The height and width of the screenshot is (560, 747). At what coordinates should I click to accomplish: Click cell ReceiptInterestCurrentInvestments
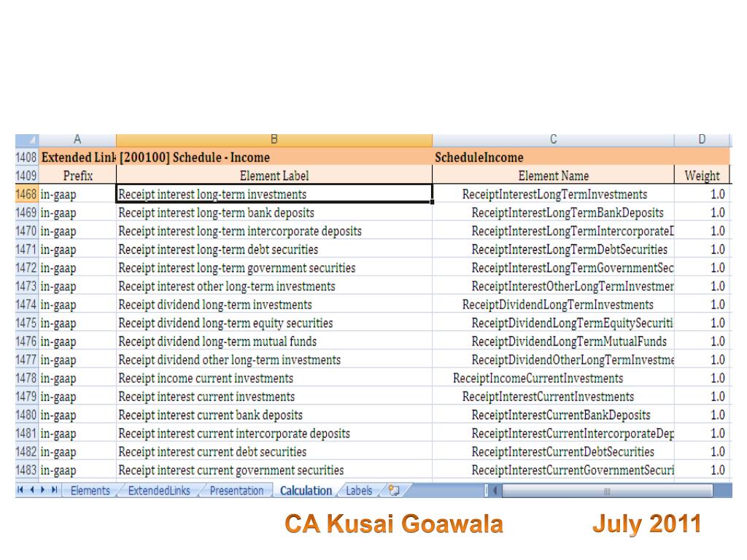tap(553, 397)
